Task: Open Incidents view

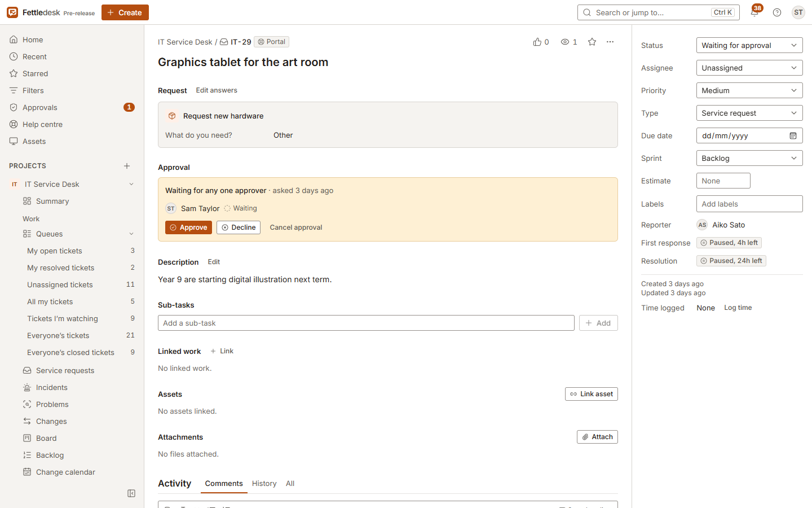Action: [79, 387]
